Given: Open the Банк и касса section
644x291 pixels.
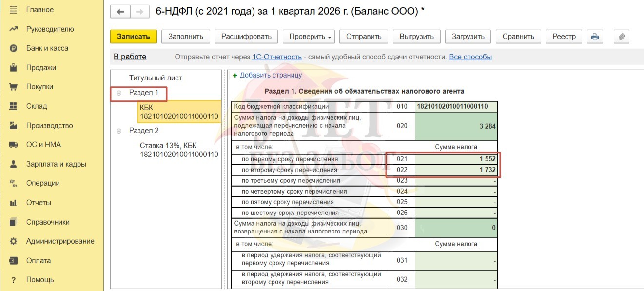Looking at the screenshot, I should [47, 48].
